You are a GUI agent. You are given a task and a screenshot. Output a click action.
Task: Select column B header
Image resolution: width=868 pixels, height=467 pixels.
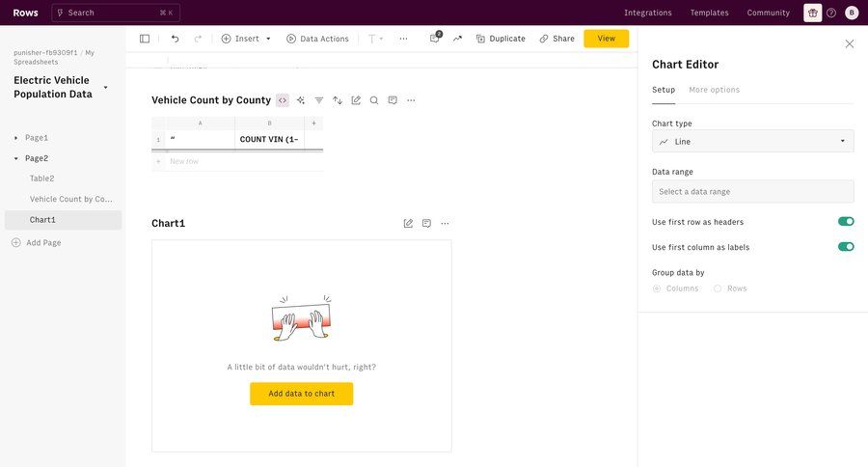click(270, 123)
